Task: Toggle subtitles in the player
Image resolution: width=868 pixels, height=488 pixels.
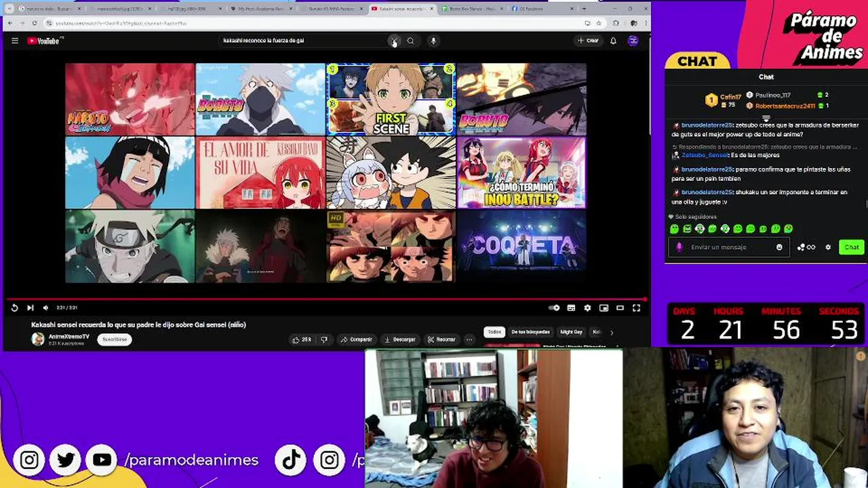Action: click(571, 308)
